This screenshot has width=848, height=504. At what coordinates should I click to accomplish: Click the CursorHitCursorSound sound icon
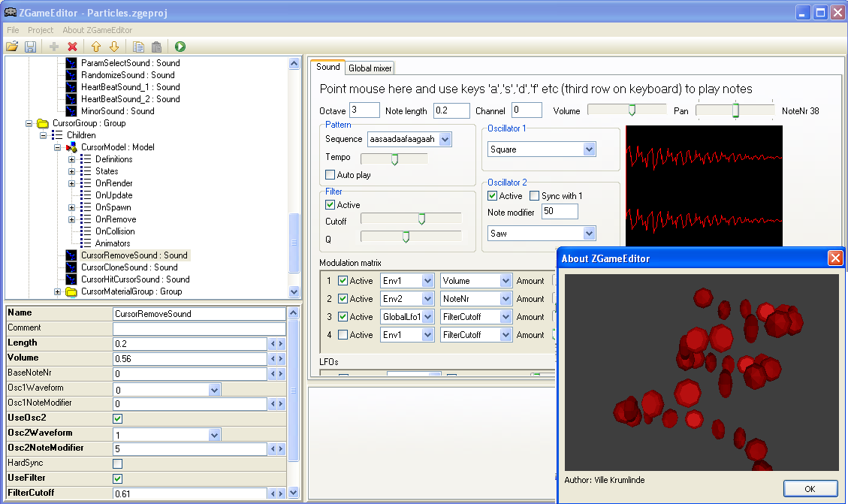(71, 279)
